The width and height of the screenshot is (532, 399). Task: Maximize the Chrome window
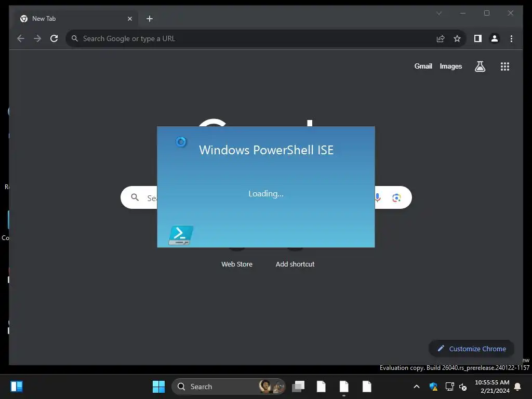(486, 13)
